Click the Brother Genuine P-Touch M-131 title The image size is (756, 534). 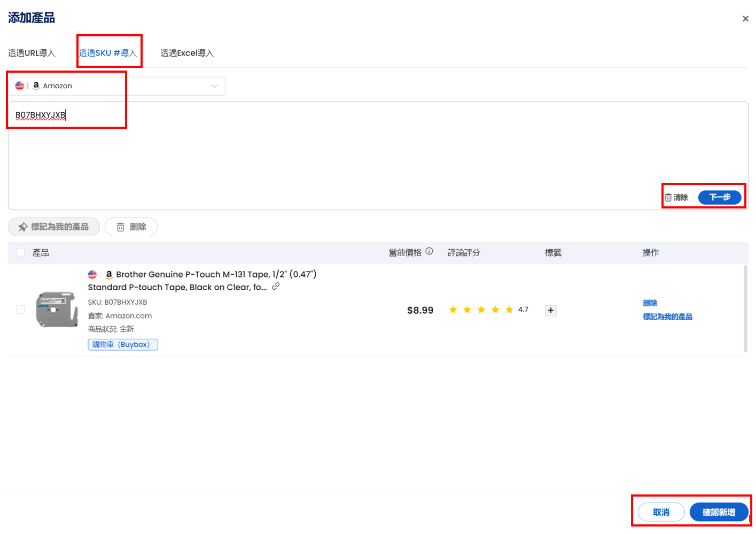coord(202,281)
